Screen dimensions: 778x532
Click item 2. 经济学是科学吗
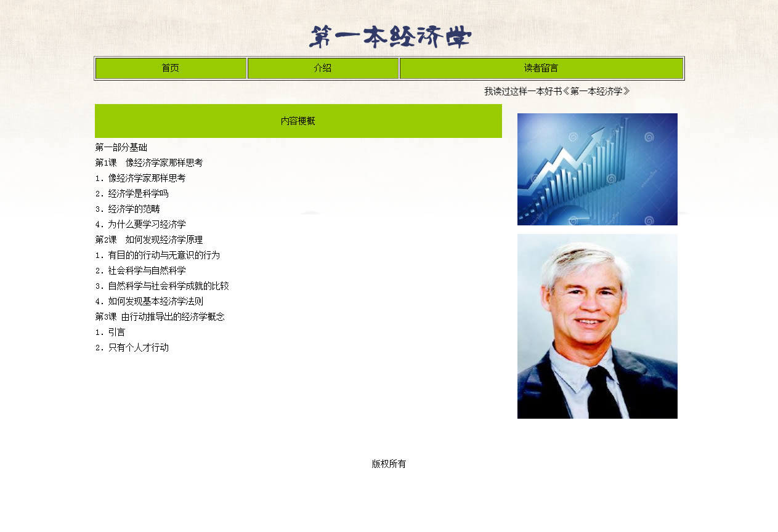(x=132, y=194)
